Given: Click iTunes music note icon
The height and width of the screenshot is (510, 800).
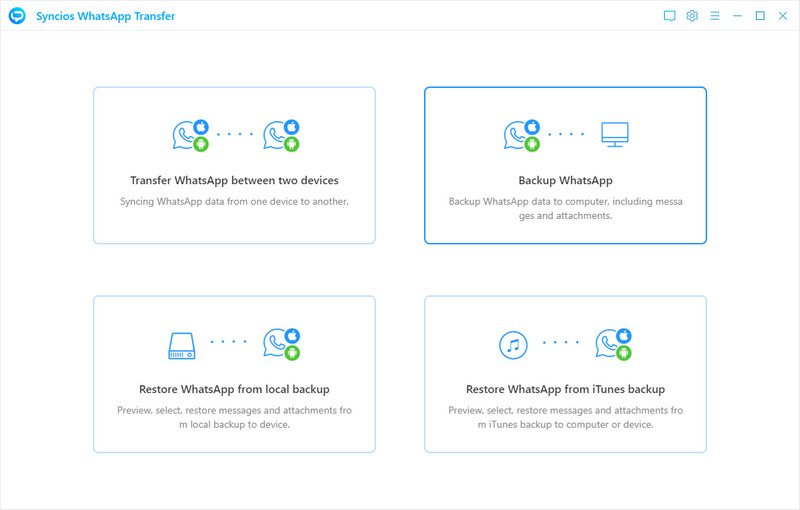Looking at the screenshot, I should click(513, 345).
